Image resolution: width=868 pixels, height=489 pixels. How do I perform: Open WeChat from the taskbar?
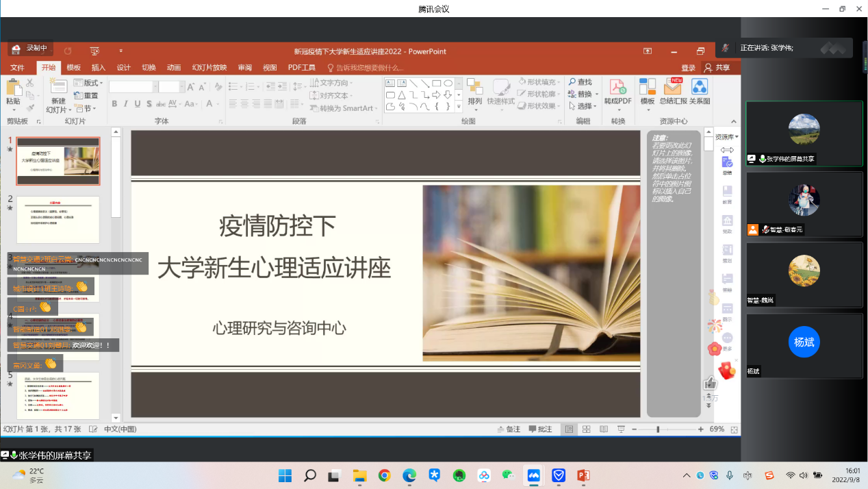[x=508, y=475]
